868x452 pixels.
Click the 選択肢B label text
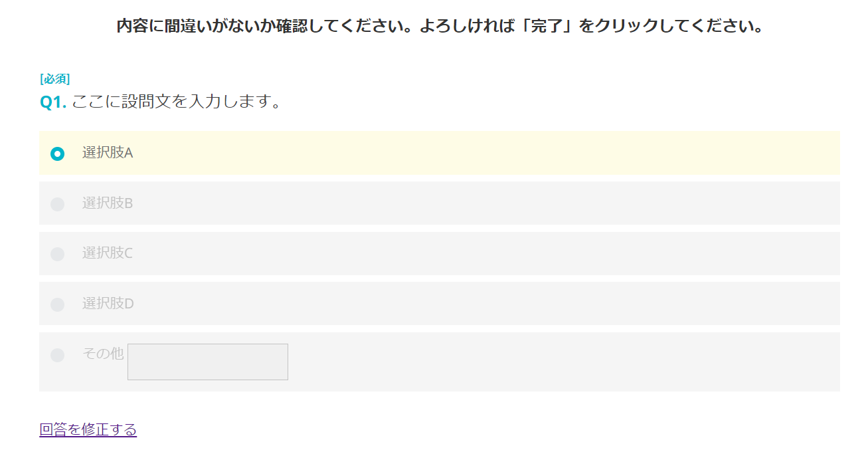[108, 203]
